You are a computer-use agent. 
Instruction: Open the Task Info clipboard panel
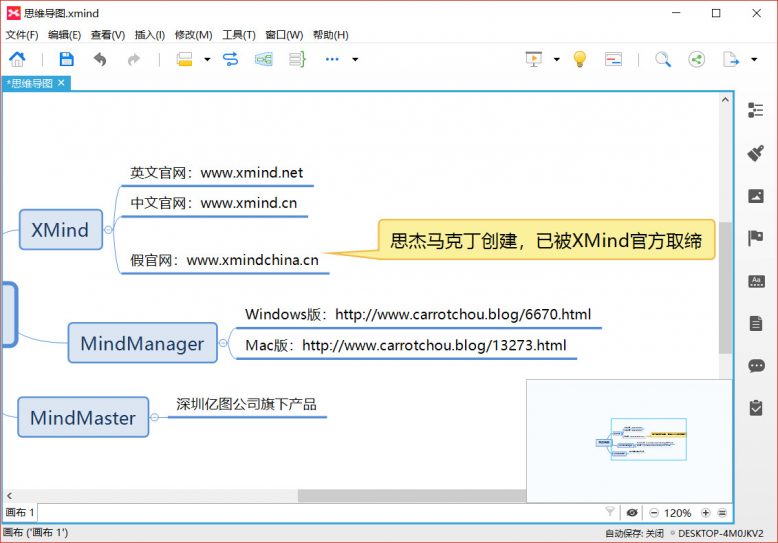756,408
